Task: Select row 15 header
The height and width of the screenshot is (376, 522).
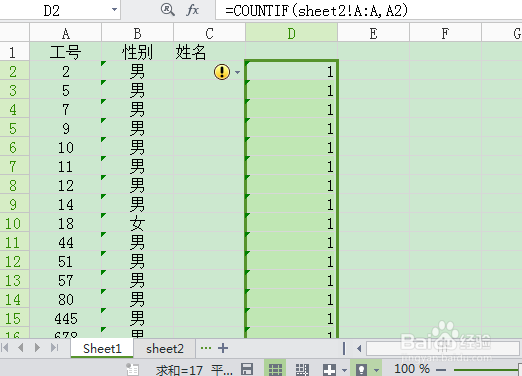Action: (x=15, y=318)
